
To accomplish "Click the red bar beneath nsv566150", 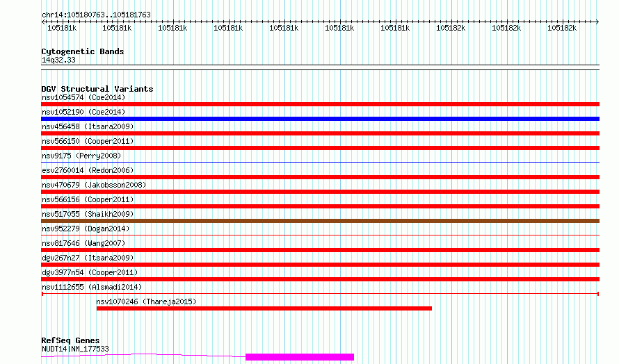I will click(320, 148).
